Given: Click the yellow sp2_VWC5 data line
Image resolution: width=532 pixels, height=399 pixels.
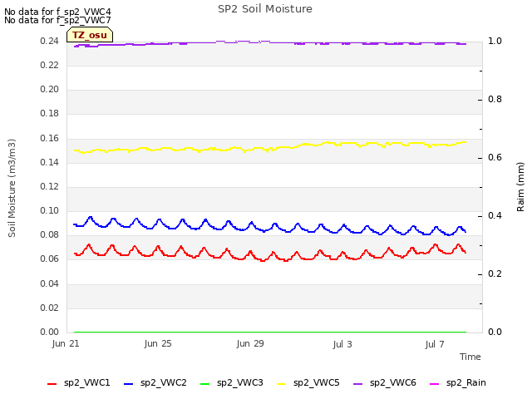Looking at the screenshot, I should pyautogui.click(x=270, y=148).
